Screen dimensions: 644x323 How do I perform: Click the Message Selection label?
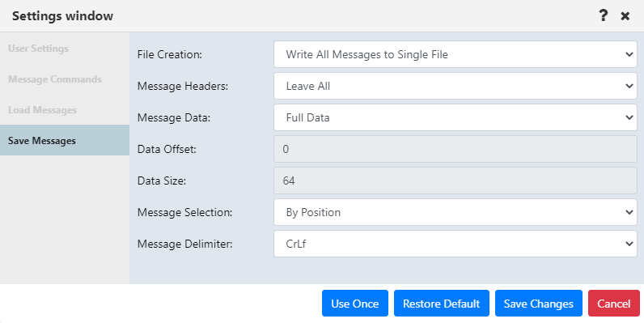[x=184, y=212]
